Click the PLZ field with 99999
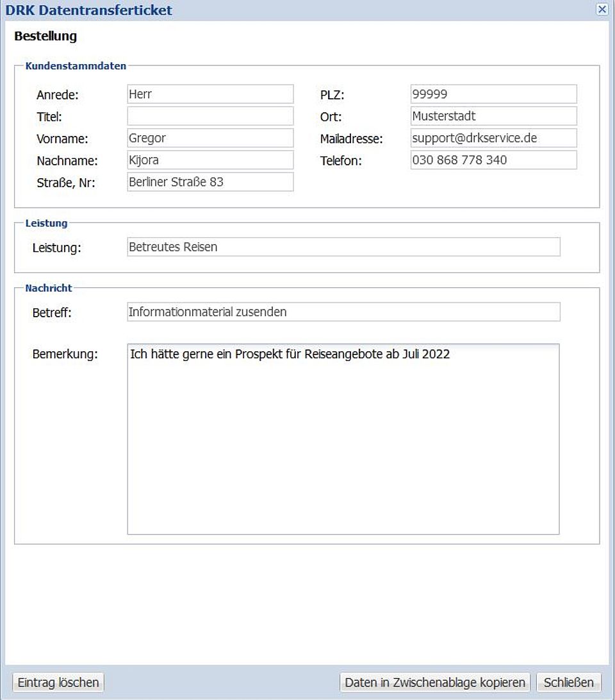Viewport: 615px width, 700px height. coord(493,94)
